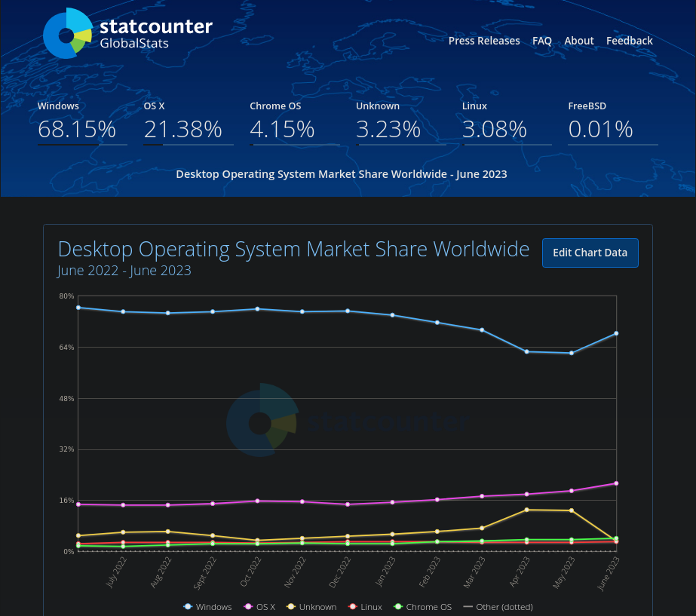Toggle the Linux series in the legend
This screenshot has width=696, height=616.
click(365, 607)
